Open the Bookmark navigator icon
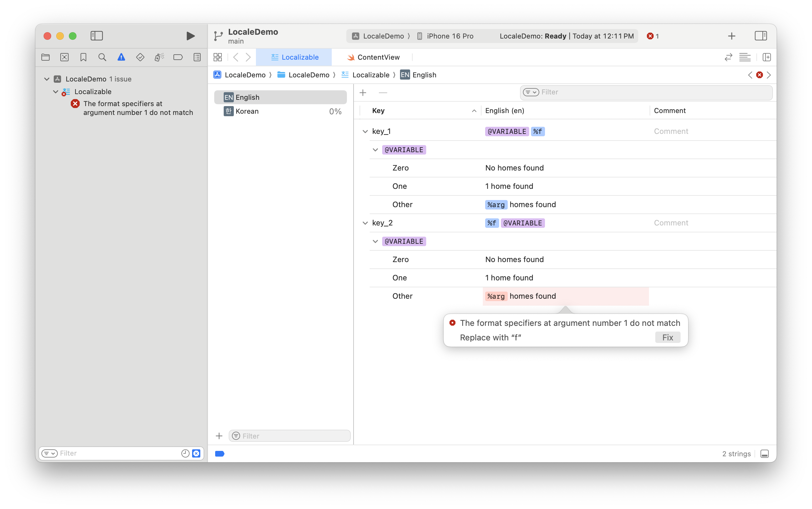Viewport: 812px width, 509px height. pyautogui.click(x=83, y=57)
